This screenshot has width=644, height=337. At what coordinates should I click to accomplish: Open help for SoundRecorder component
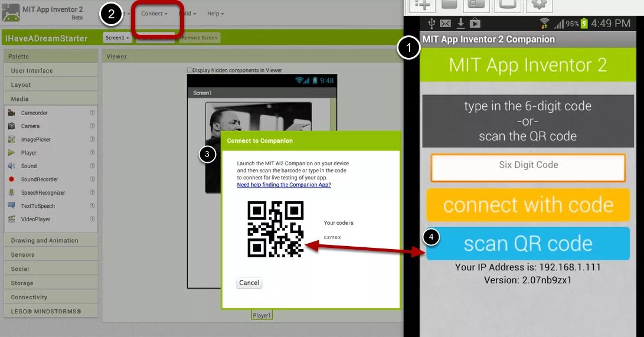pos(92,179)
